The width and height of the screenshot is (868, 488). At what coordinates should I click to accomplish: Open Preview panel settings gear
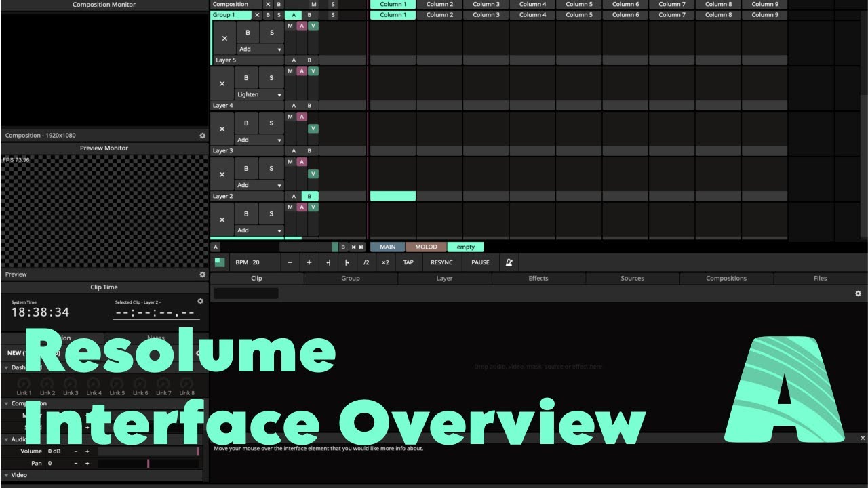[x=202, y=274]
